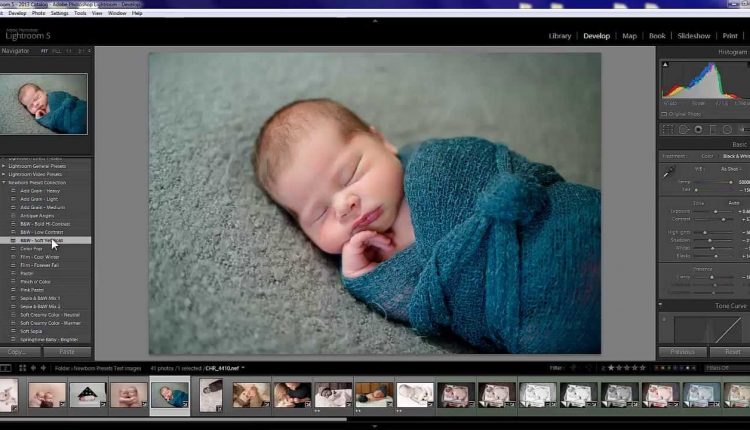Set Navigator zoom to 1:1
Viewport: 750px width, 430px height.
[x=69, y=51]
